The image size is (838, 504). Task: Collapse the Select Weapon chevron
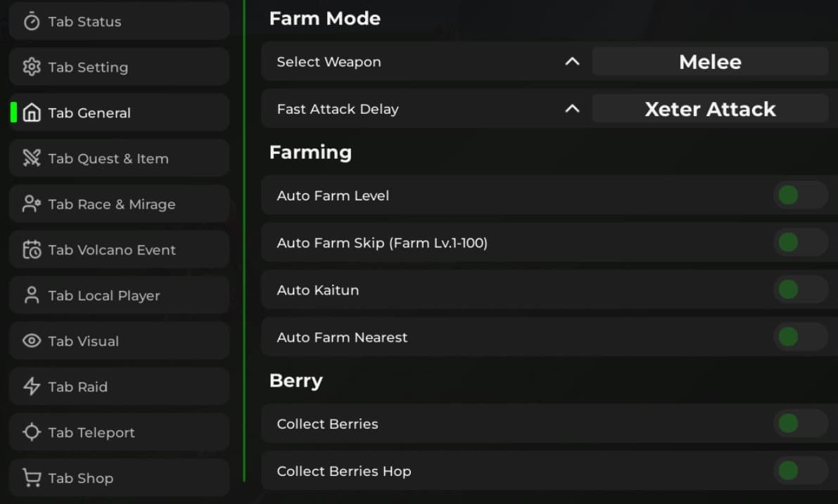573,62
